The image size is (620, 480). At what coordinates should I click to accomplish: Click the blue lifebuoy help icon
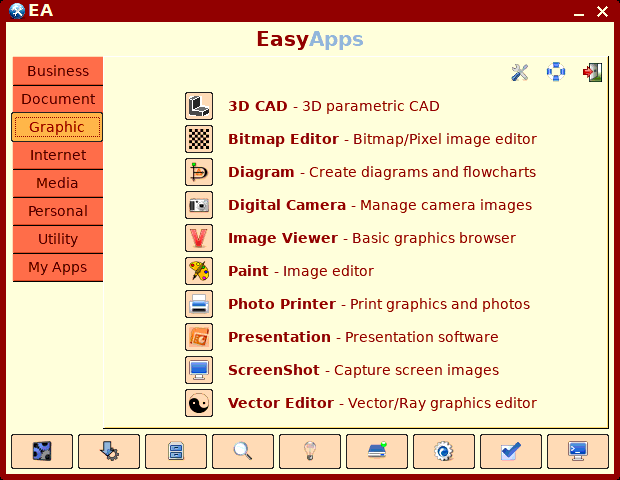point(556,72)
